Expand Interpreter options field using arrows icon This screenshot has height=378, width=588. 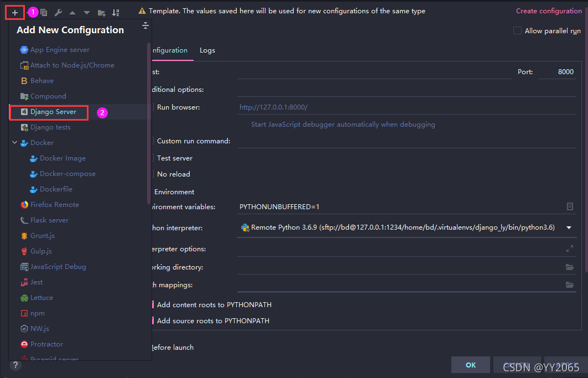pyautogui.click(x=570, y=248)
